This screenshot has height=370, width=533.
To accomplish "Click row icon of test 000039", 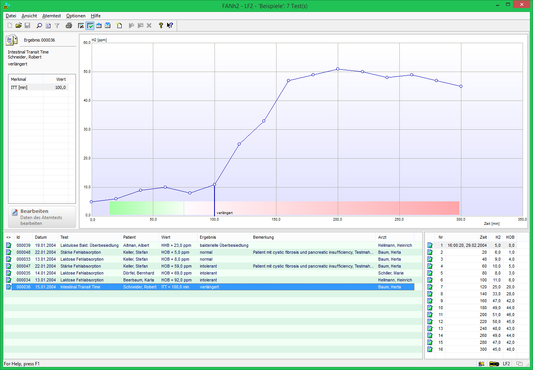I will pyautogui.click(x=8, y=245).
